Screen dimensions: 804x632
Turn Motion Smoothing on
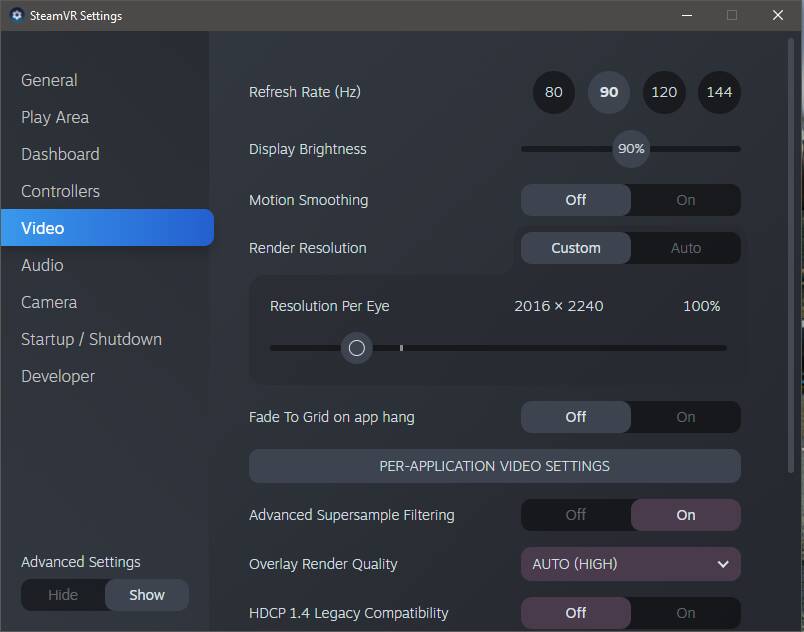coord(685,200)
